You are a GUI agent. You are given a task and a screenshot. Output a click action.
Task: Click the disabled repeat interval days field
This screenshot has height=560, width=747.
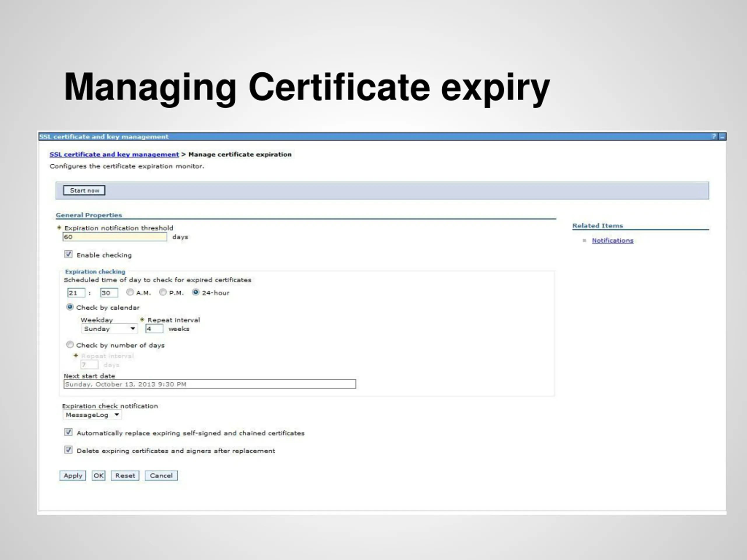[89, 365]
